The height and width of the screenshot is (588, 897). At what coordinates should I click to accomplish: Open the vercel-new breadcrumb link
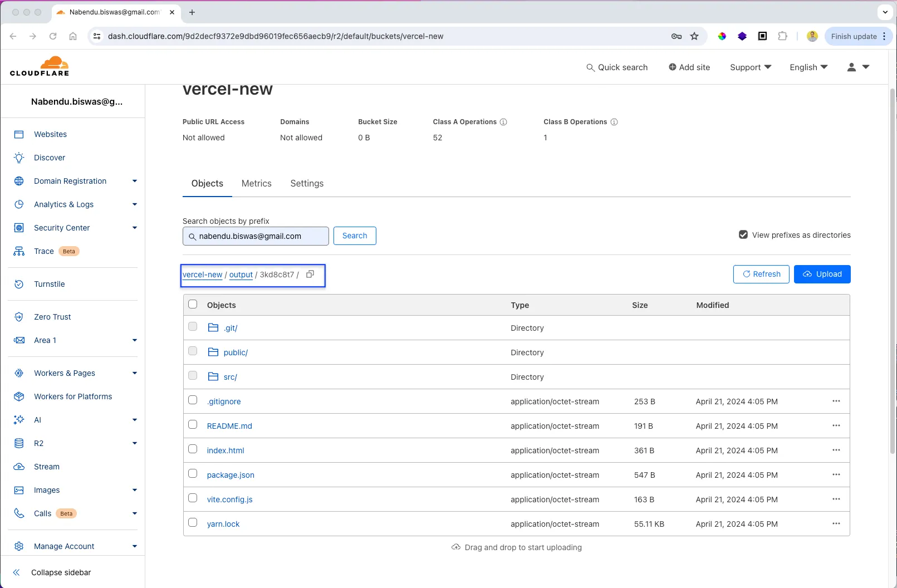click(203, 275)
